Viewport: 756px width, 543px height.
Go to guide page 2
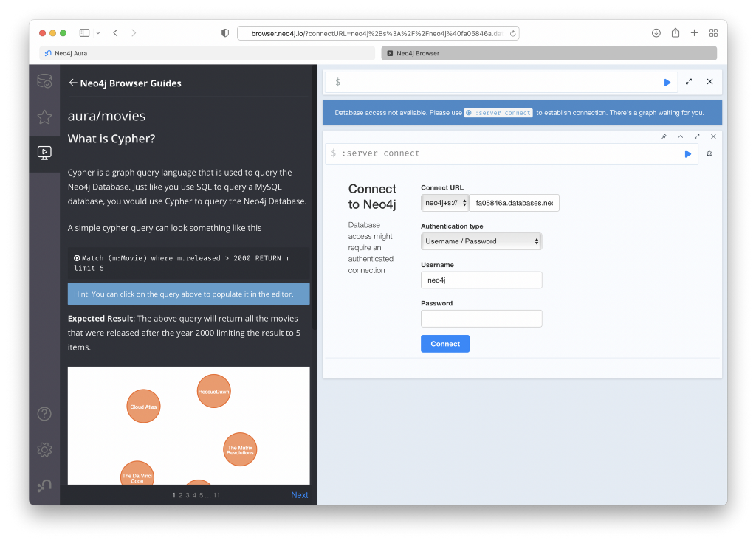181,495
